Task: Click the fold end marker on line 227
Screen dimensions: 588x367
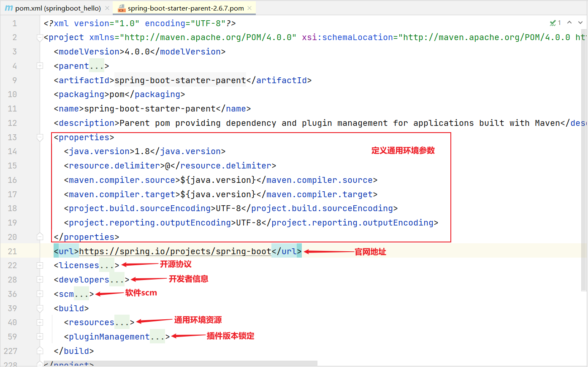Action: tap(40, 351)
